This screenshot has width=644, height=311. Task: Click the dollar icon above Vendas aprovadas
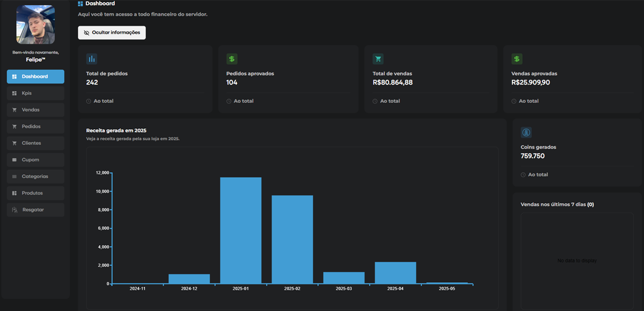coord(517,59)
